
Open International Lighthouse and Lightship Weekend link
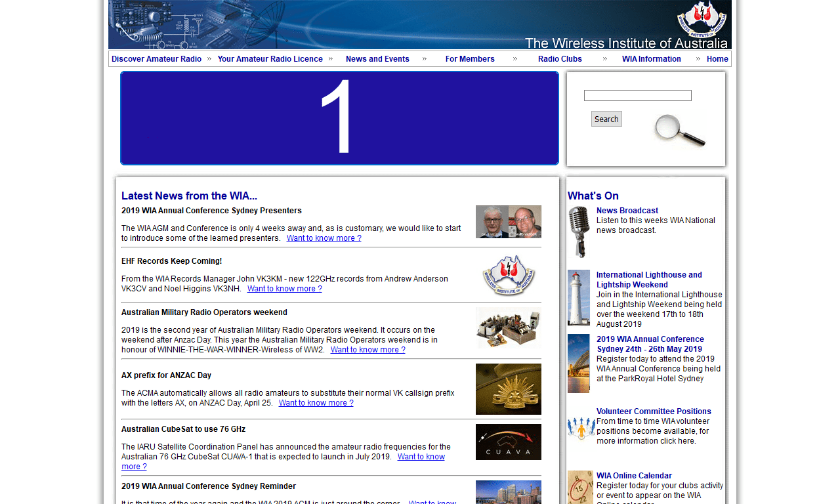pos(649,280)
